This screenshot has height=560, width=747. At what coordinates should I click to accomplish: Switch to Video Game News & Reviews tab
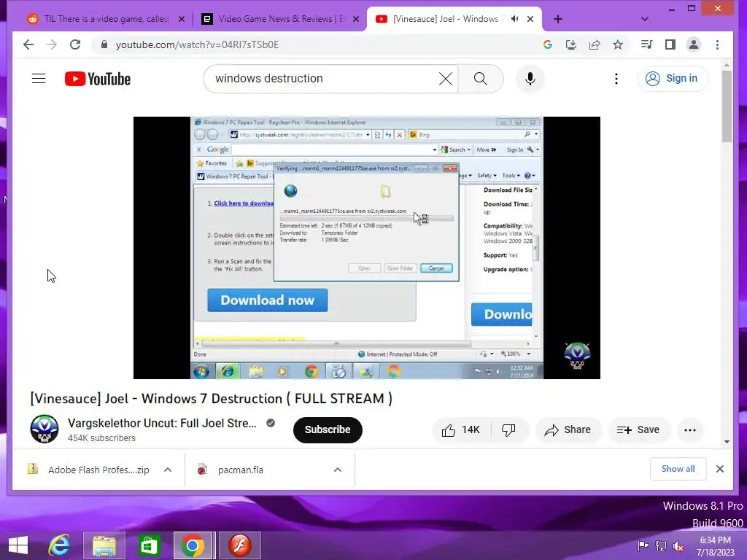click(x=281, y=19)
